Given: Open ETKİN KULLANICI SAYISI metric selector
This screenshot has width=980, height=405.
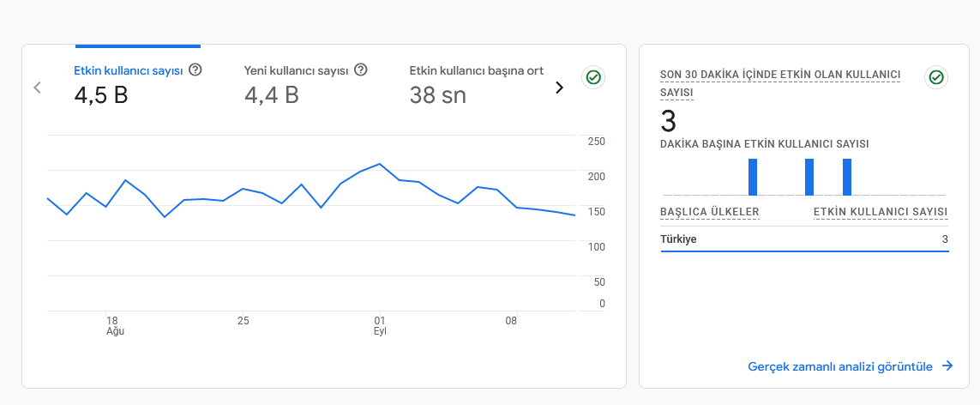Looking at the screenshot, I should click(x=881, y=212).
